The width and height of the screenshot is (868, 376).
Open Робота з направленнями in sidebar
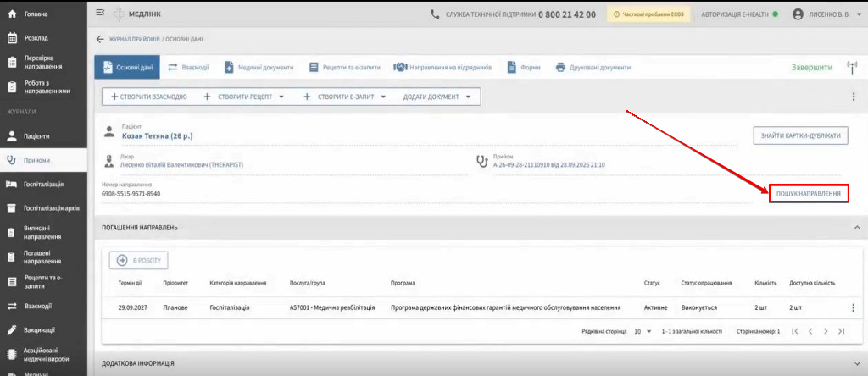(43, 87)
